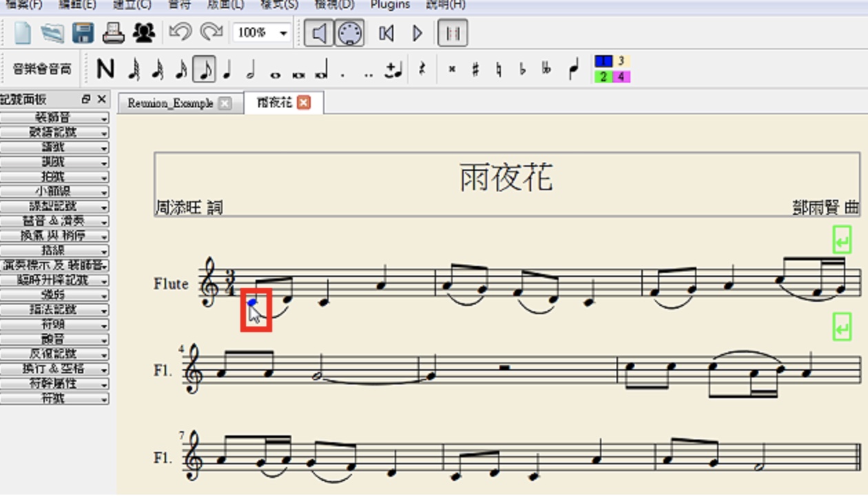Toggle note entry mode with the N button
Image resolution: width=868 pixels, height=496 pixels.
105,69
